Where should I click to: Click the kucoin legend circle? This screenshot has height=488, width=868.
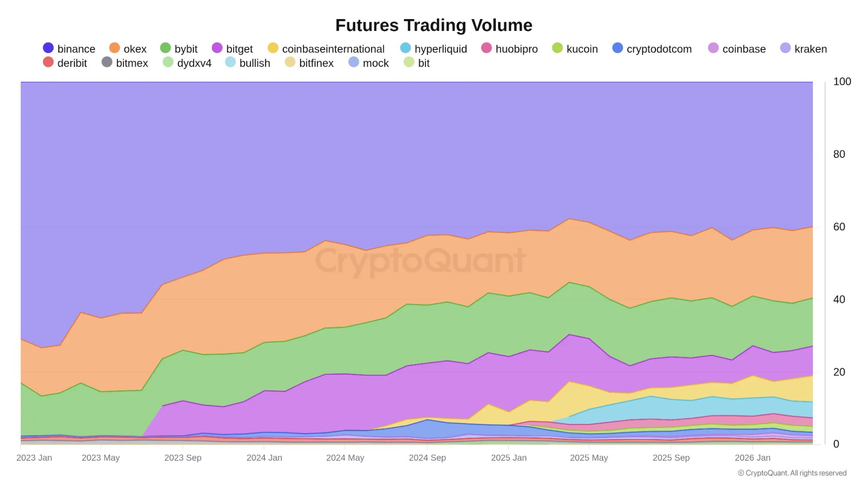[x=558, y=48]
